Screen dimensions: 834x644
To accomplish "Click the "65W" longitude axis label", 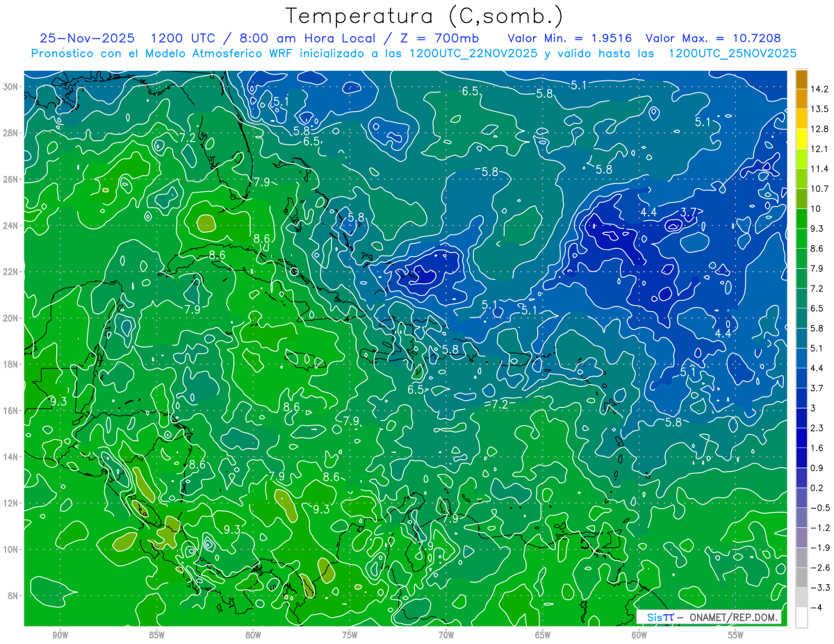I will (x=543, y=635).
